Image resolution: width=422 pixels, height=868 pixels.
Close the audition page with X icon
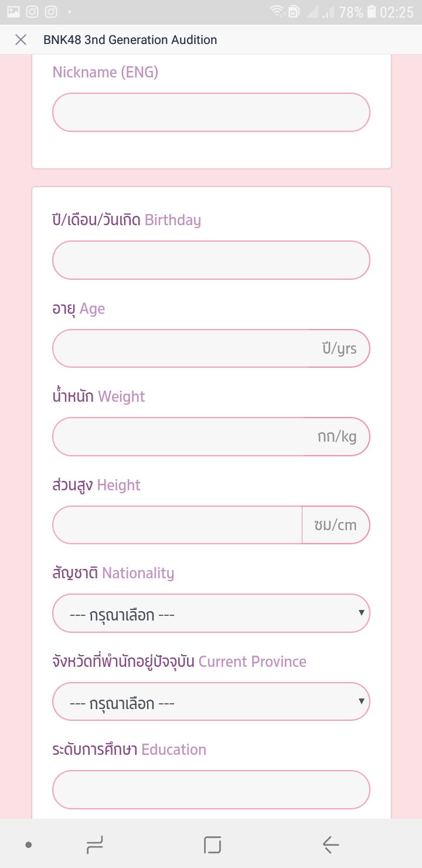21,40
